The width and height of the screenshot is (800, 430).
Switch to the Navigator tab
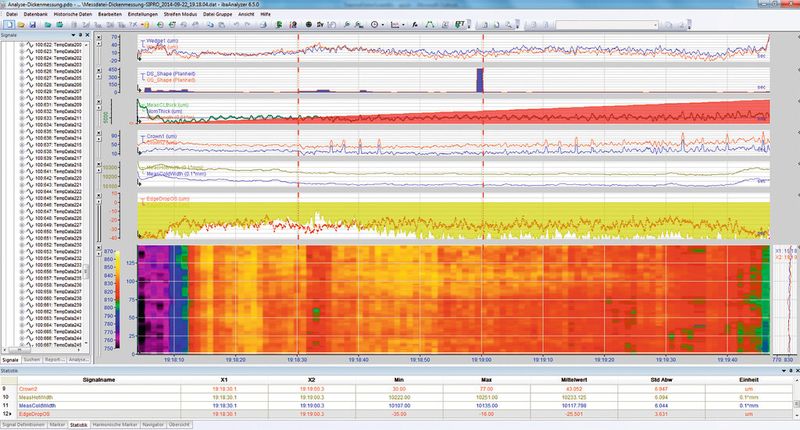click(153, 424)
